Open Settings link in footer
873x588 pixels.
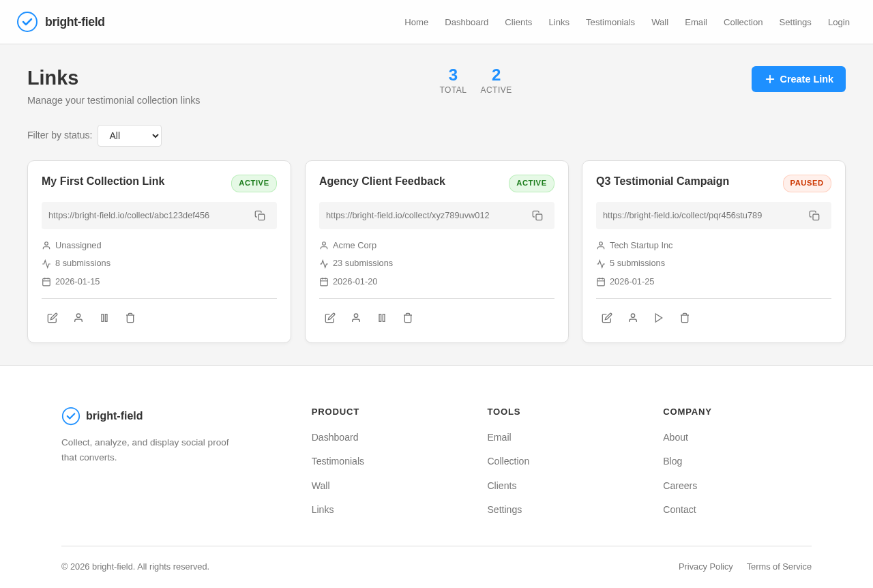[505, 510]
